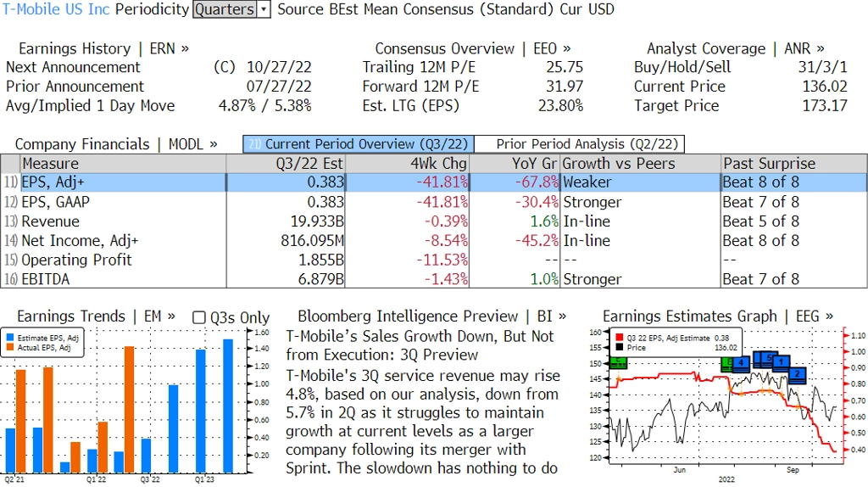Viewport: 868px width, 487px height.
Task: Select the Quarters periodicity field
Action: tap(225, 9)
